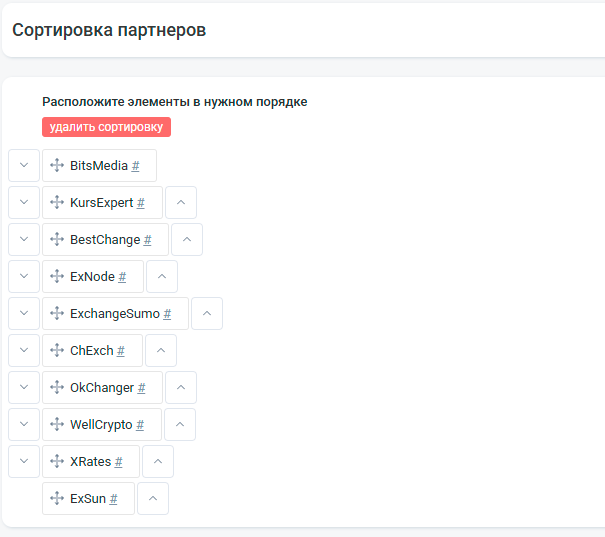Click the drag handle icon for BitsMedia

(57, 165)
